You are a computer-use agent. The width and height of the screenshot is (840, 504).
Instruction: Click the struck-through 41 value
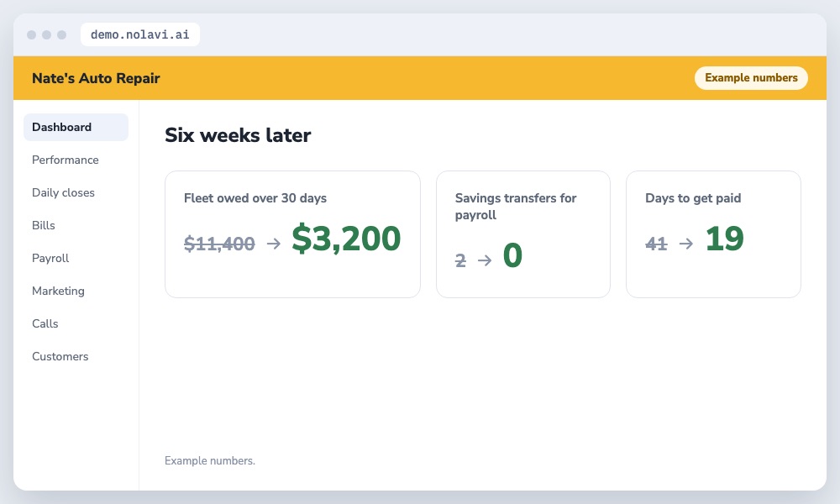[x=656, y=244]
